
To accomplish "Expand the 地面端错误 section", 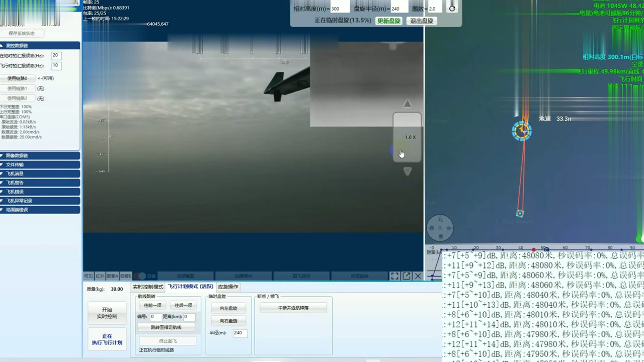I will tap(40, 210).
